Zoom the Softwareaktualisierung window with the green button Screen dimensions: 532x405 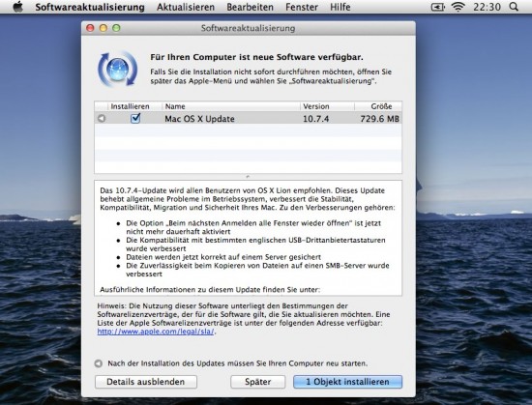(116, 28)
